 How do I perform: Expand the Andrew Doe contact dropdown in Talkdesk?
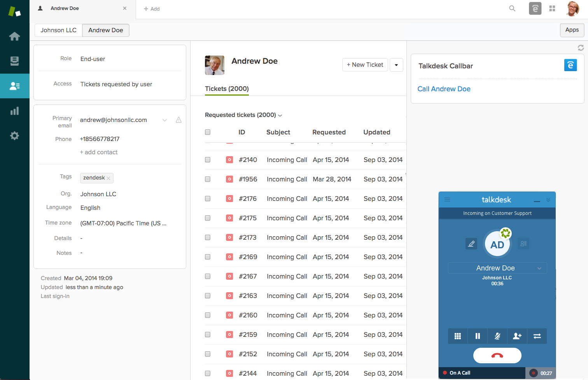tap(539, 268)
